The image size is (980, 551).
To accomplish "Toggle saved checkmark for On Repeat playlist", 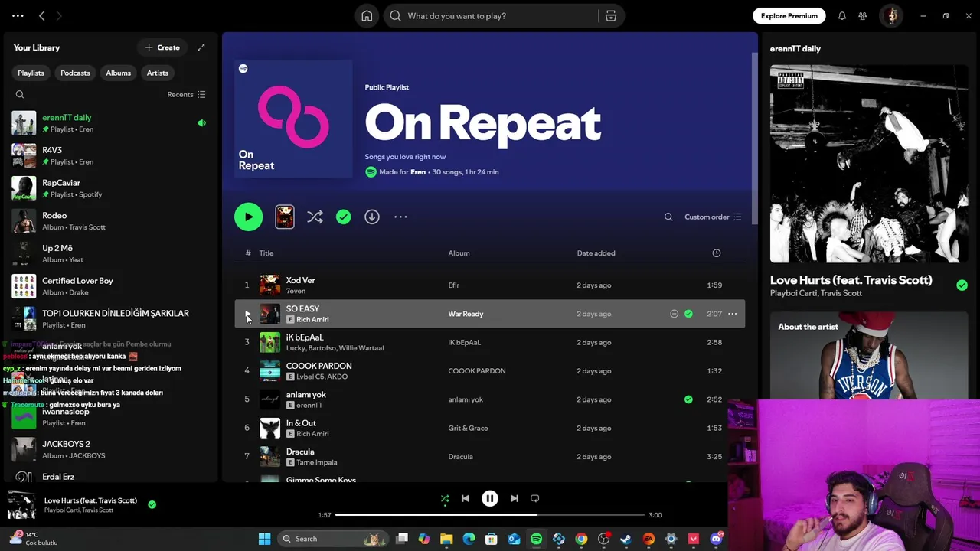I will [343, 217].
